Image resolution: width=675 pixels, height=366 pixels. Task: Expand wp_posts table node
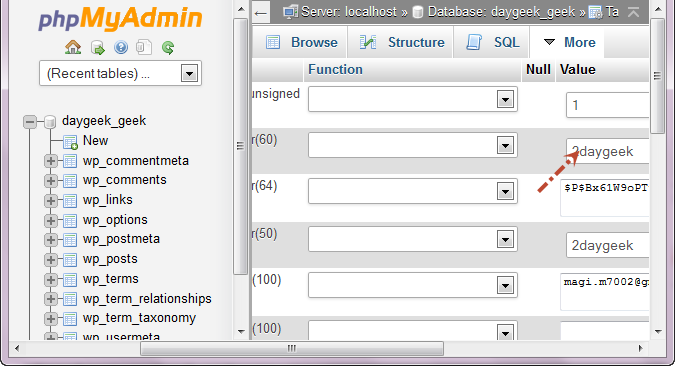tap(50, 260)
